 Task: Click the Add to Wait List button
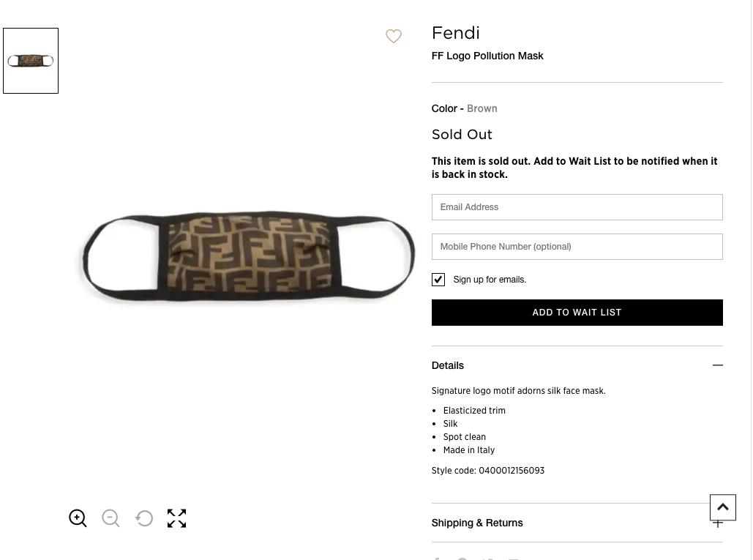pos(577,313)
